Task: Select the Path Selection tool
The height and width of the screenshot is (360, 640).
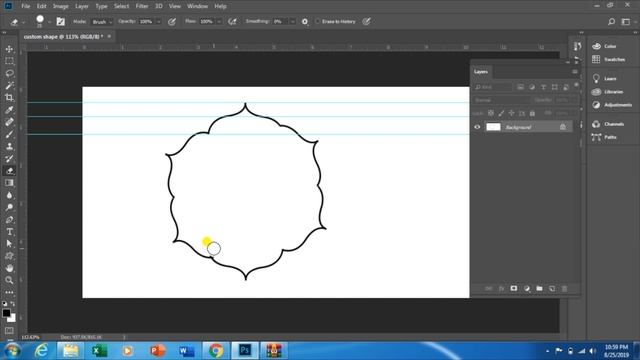Action: pos(9,244)
